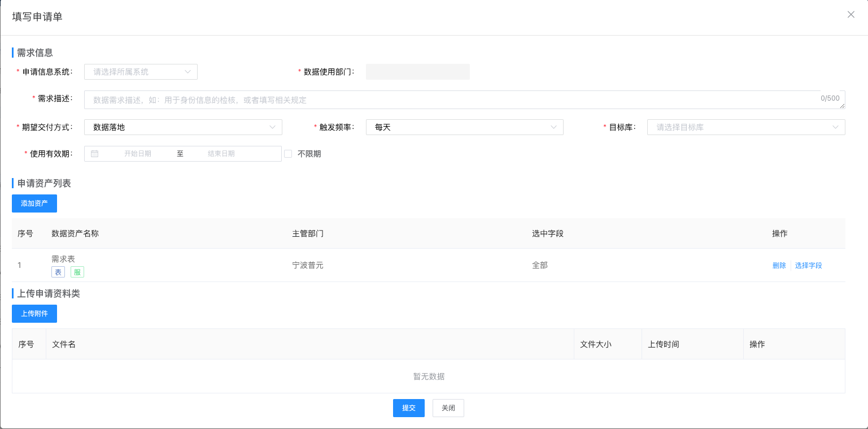This screenshot has width=868, height=429.
Task: Delete the 需求表 asset row via 删除
Action: [x=779, y=265]
